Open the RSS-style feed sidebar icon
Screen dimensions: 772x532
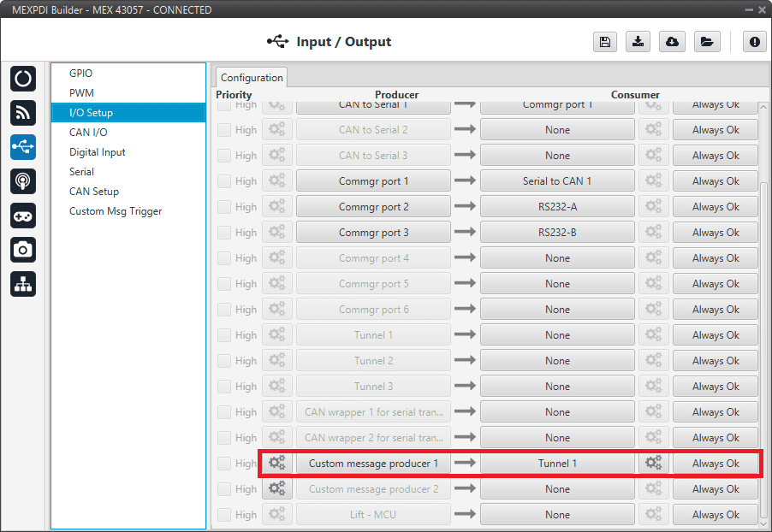tap(22, 113)
